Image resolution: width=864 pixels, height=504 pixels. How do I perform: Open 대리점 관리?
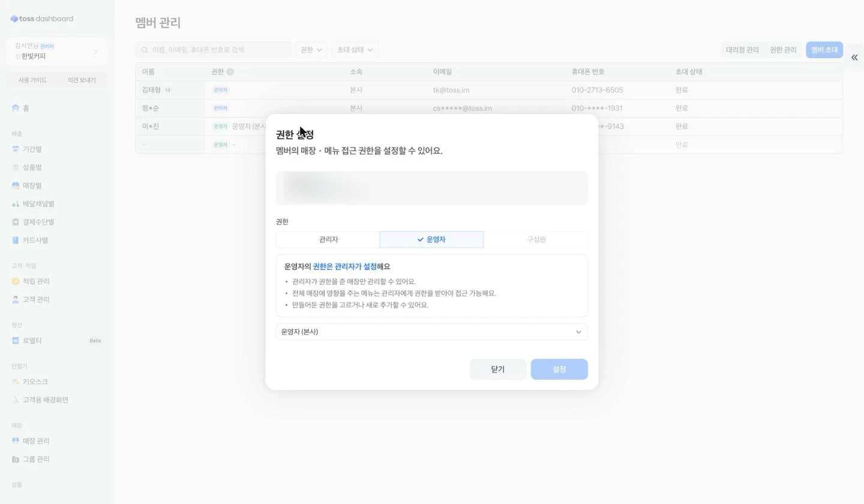[742, 50]
